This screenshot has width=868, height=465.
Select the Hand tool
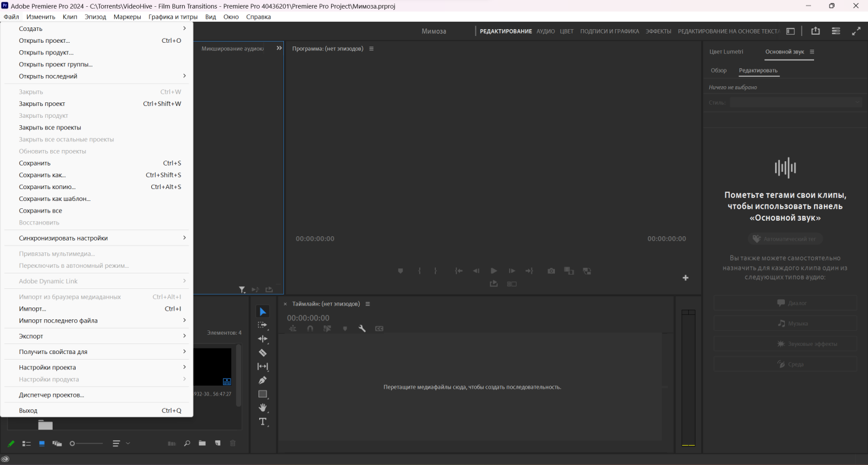tap(263, 407)
